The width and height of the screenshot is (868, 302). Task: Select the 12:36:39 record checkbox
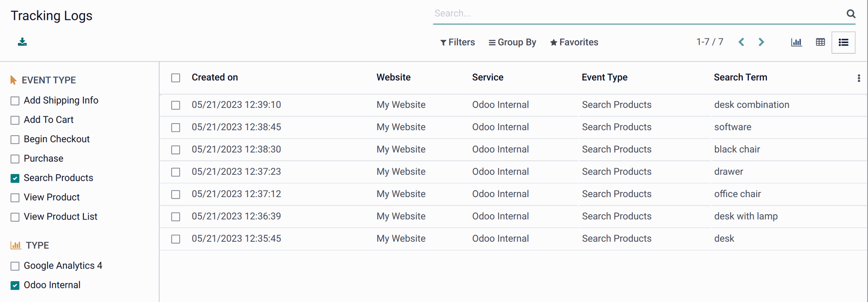(176, 217)
